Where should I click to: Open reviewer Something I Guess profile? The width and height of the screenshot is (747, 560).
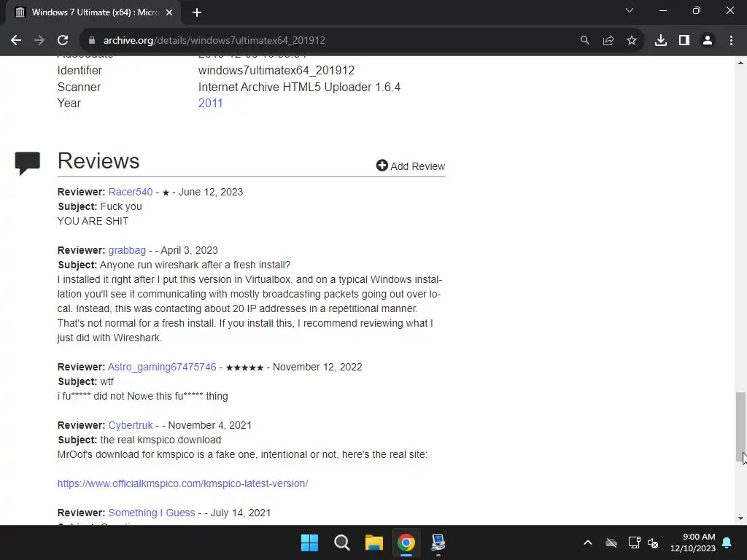tap(152, 513)
